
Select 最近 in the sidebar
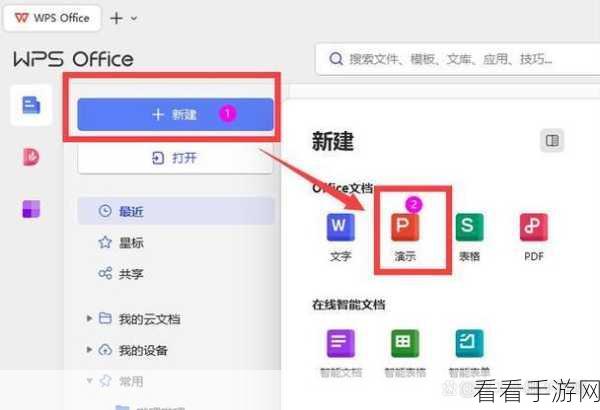tap(176, 211)
